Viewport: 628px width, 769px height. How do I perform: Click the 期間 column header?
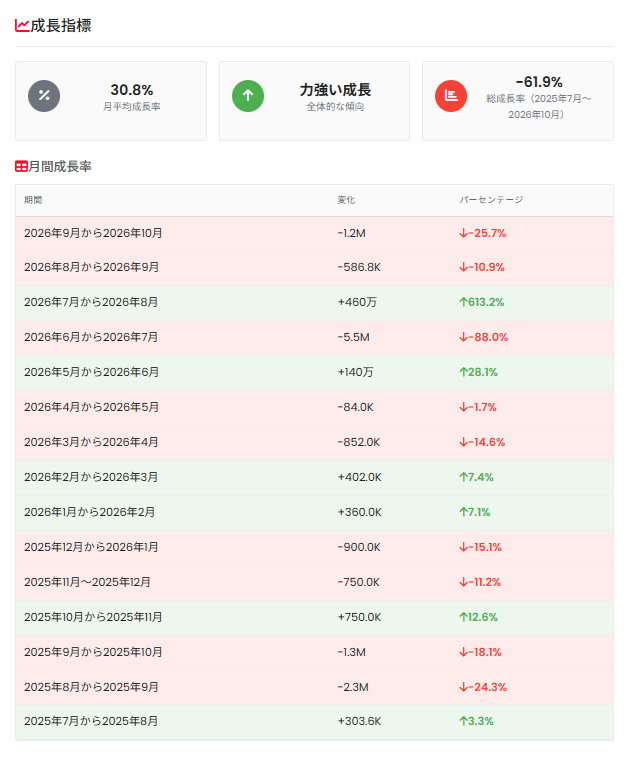(x=33, y=200)
